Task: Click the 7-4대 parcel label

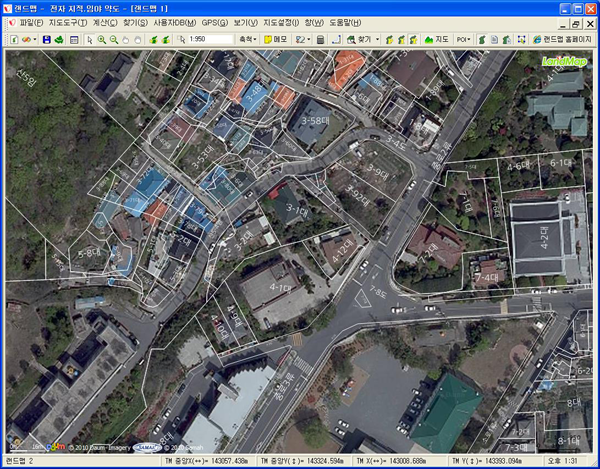Action: 486,277
